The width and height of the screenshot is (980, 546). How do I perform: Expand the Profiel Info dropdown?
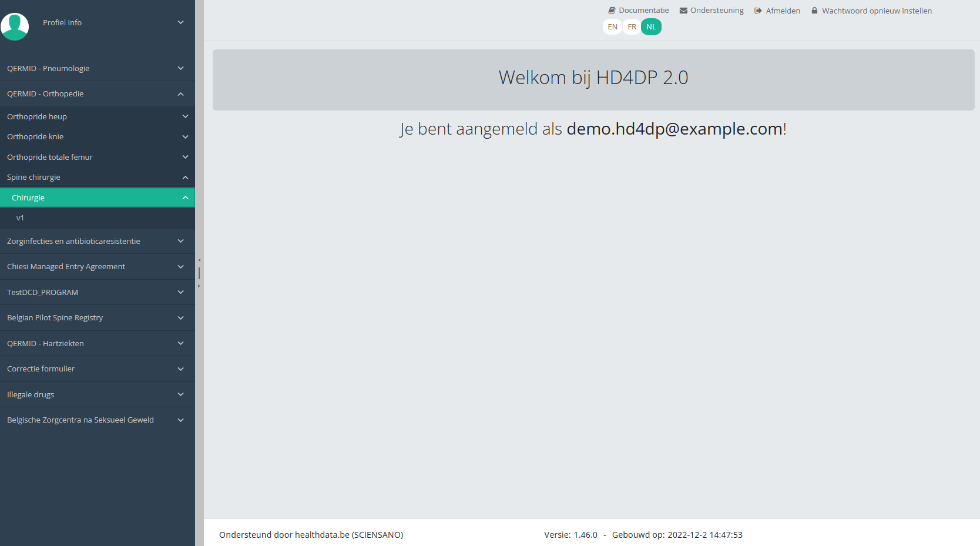[x=180, y=22]
